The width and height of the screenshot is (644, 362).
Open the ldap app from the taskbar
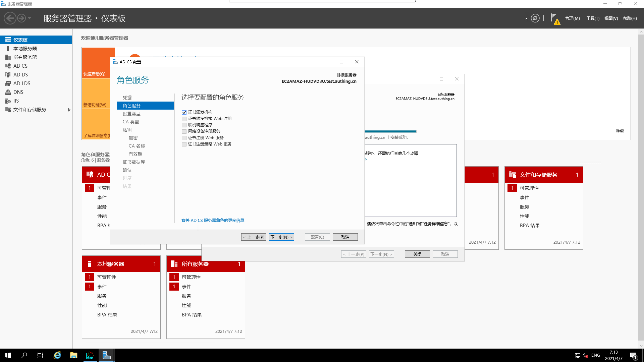click(90, 355)
